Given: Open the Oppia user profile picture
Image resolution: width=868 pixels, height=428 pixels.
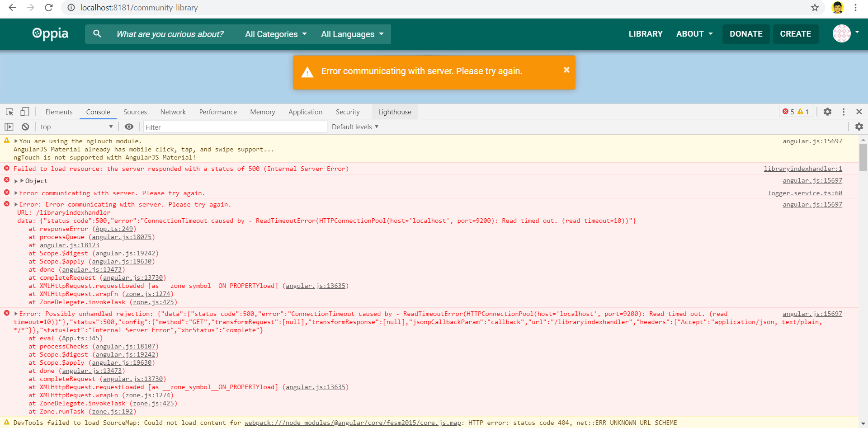Looking at the screenshot, I should coord(842,33).
